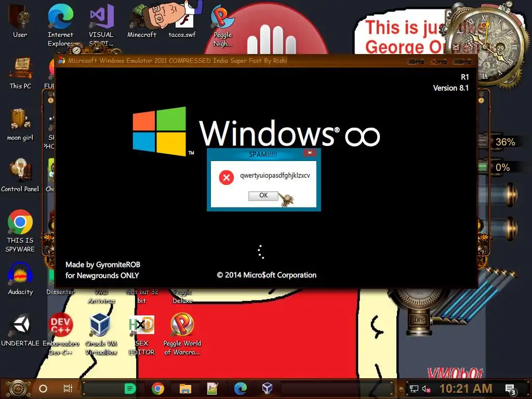Image resolution: width=532 pixels, height=399 pixels.
Task: Click the muted volume tray icon
Action: tap(426, 389)
